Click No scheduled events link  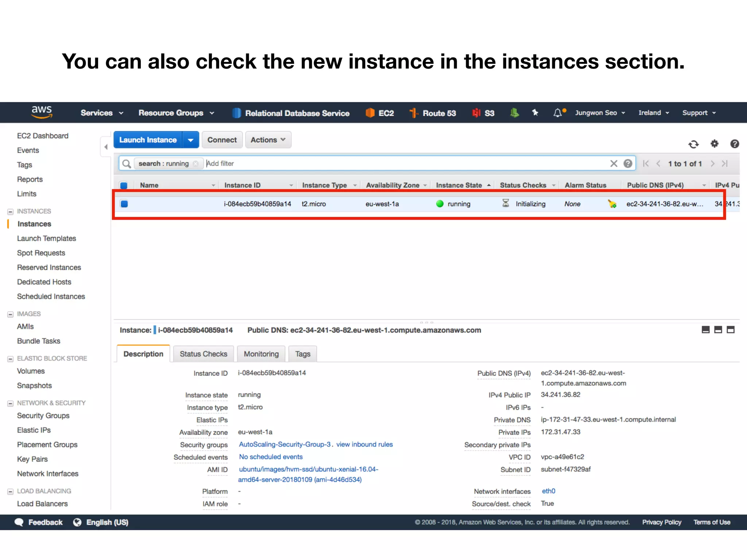pyautogui.click(x=271, y=457)
